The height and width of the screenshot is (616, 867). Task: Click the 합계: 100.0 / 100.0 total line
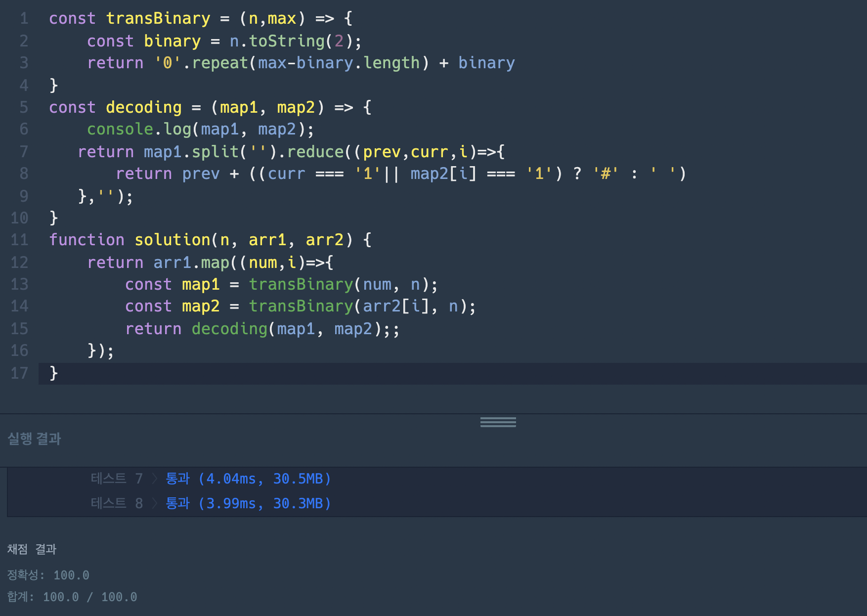pos(72,597)
